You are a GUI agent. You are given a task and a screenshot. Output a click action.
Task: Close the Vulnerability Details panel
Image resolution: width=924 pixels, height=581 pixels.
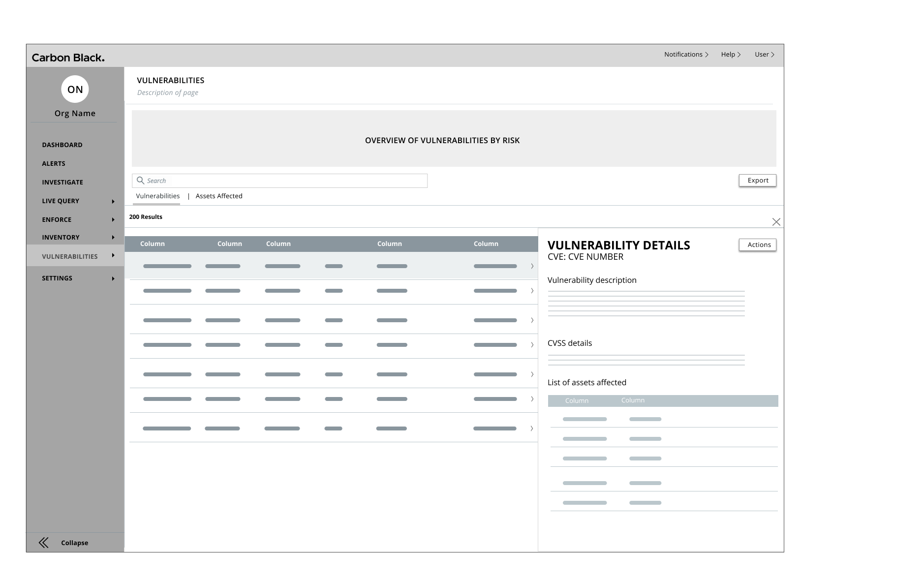click(776, 222)
